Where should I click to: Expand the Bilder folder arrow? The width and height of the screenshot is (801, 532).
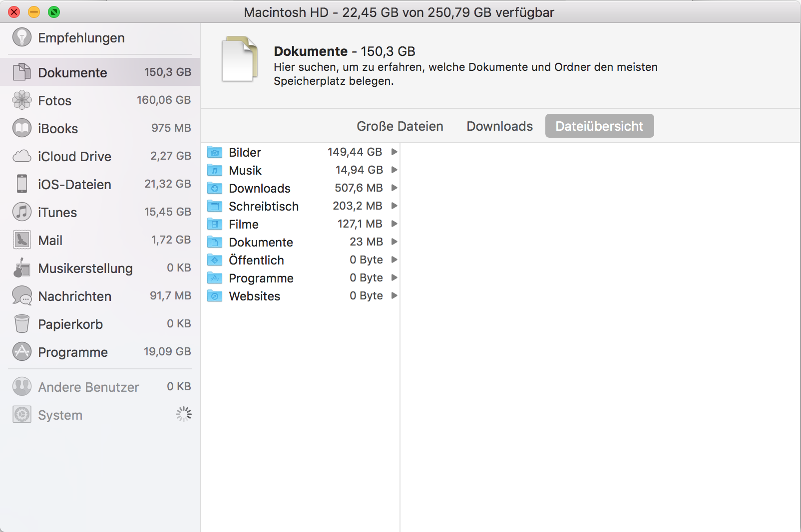[394, 152]
